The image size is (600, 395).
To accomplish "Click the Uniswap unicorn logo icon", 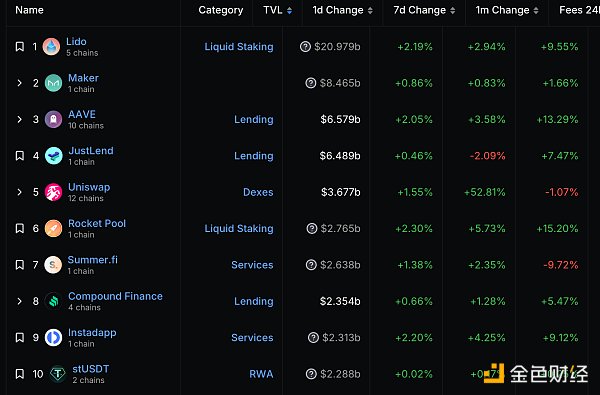I will click(53, 192).
